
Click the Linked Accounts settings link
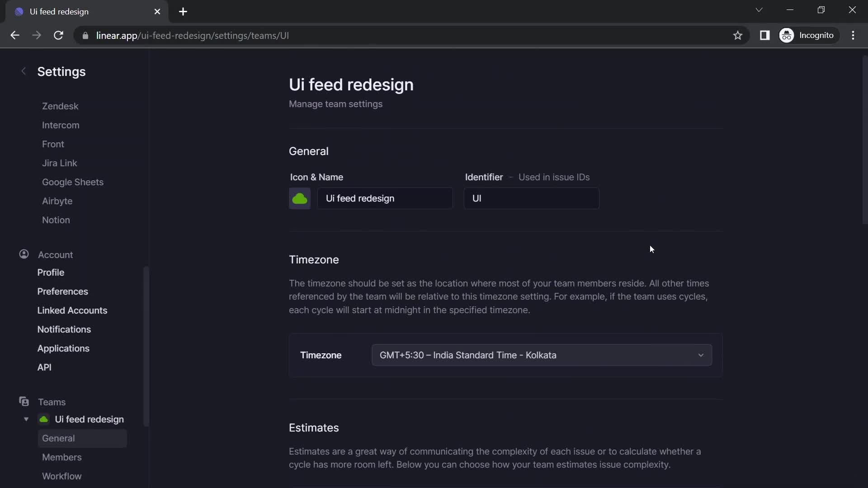[x=72, y=310]
